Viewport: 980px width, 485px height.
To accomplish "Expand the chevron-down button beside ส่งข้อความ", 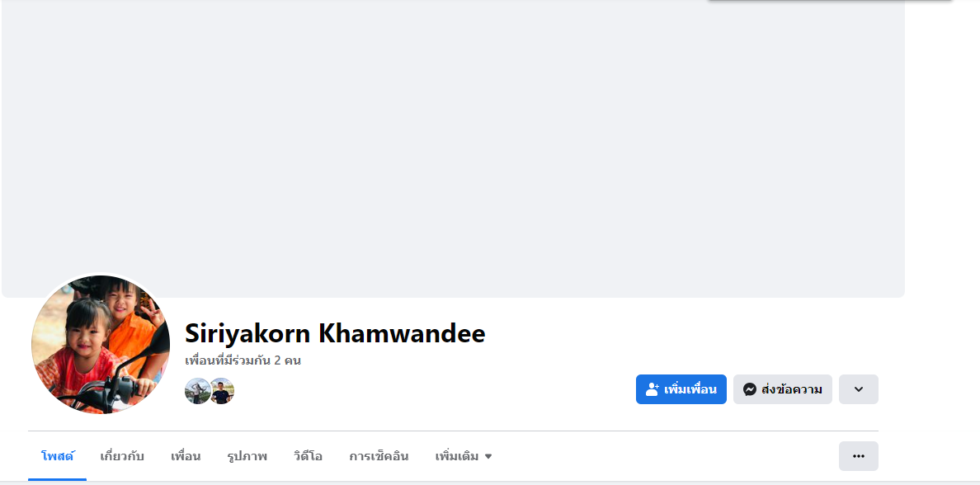I will [x=858, y=389].
